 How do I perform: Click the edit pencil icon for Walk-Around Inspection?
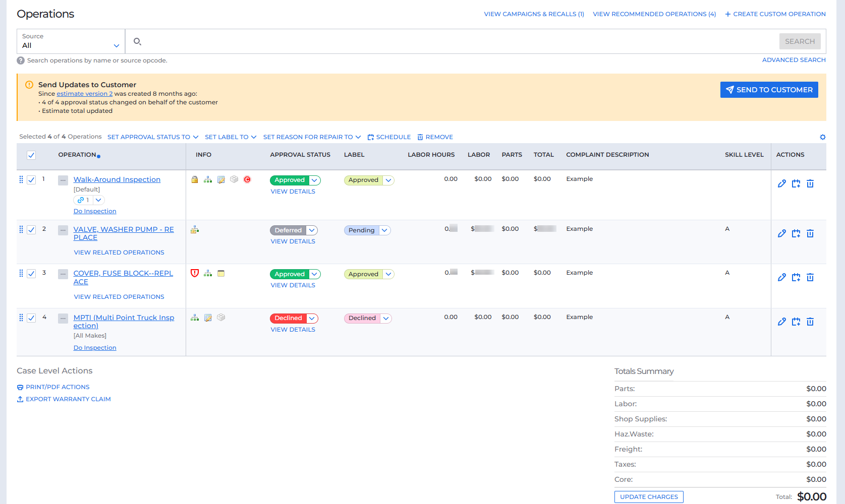tap(782, 183)
